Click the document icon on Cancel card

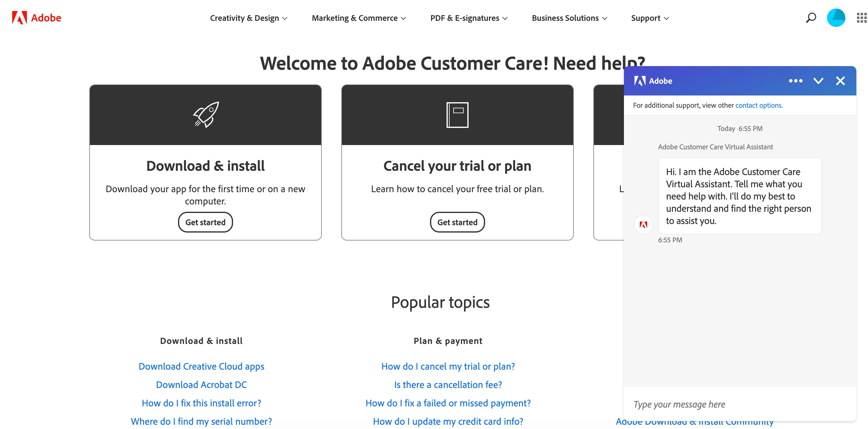[x=457, y=114]
